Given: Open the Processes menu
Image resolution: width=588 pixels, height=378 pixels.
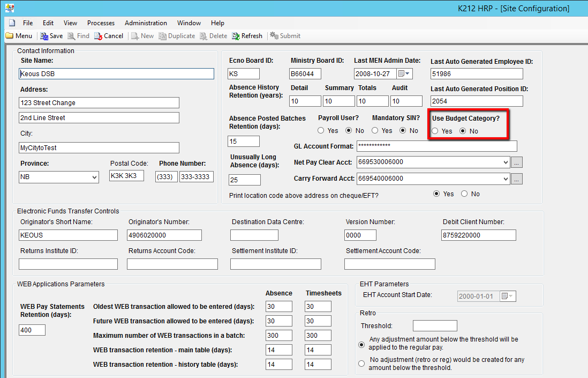Looking at the screenshot, I should (x=101, y=23).
